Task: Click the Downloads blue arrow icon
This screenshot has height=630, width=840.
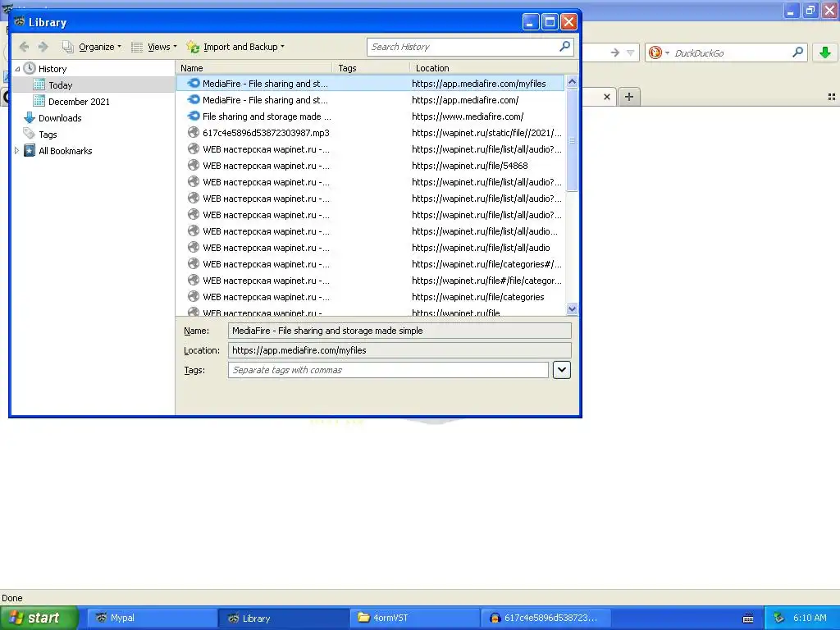Action: click(30, 118)
